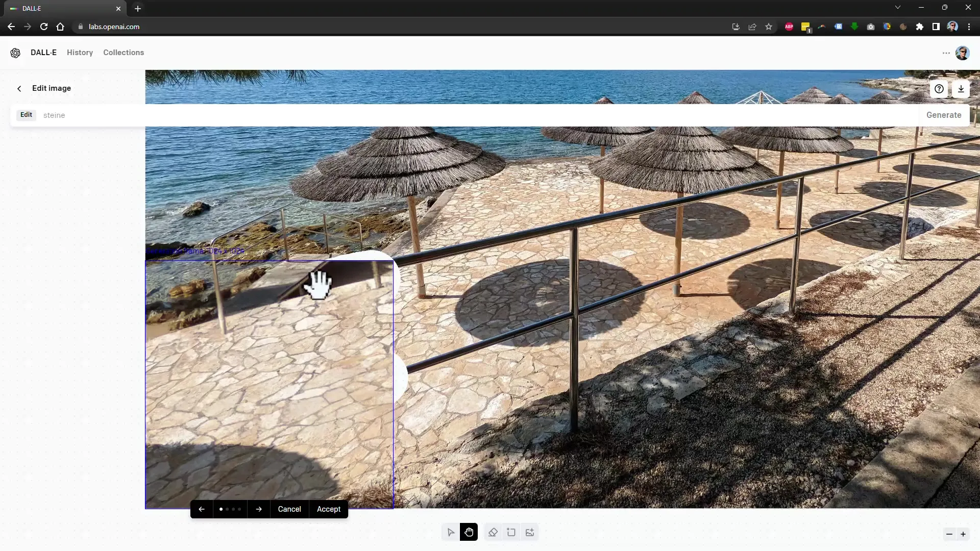Viewport: 980px width, 551px height.
Task: Click the forward arrow in carousel
Action: [258, 509]
